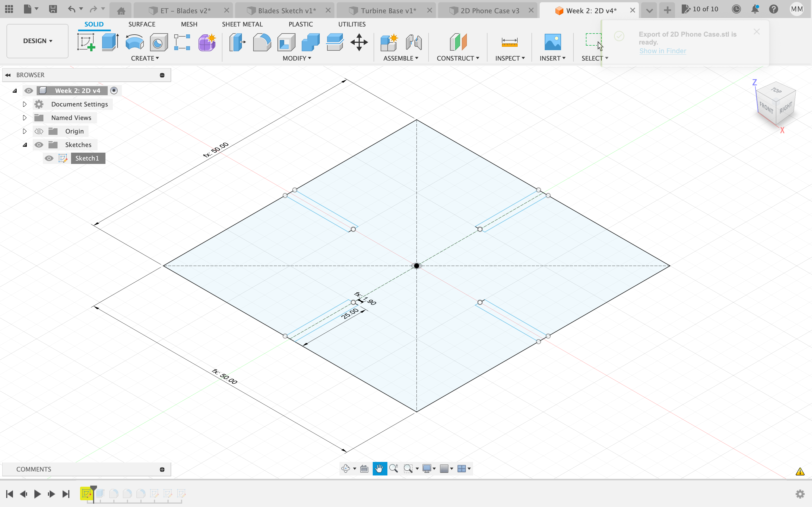This screenshot has height=507, width=812.
Task: Expand the Document Settings tree node
Action: click(25, 104)
